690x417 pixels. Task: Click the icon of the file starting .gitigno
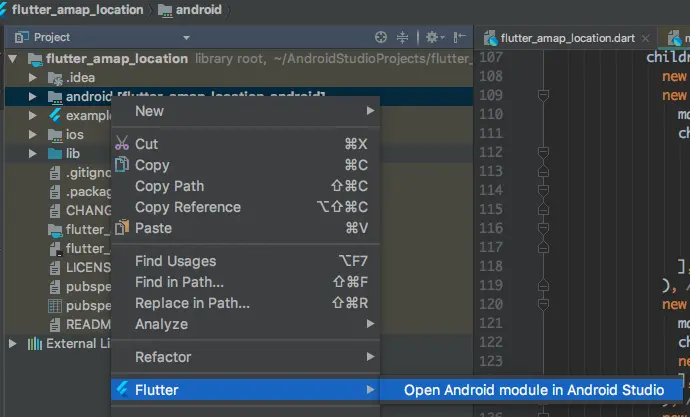pos(55,173)
